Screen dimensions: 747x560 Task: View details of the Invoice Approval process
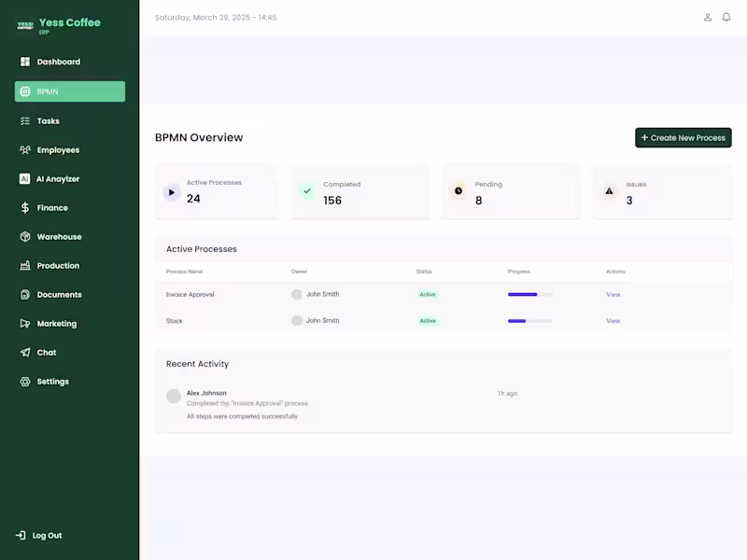613,294
